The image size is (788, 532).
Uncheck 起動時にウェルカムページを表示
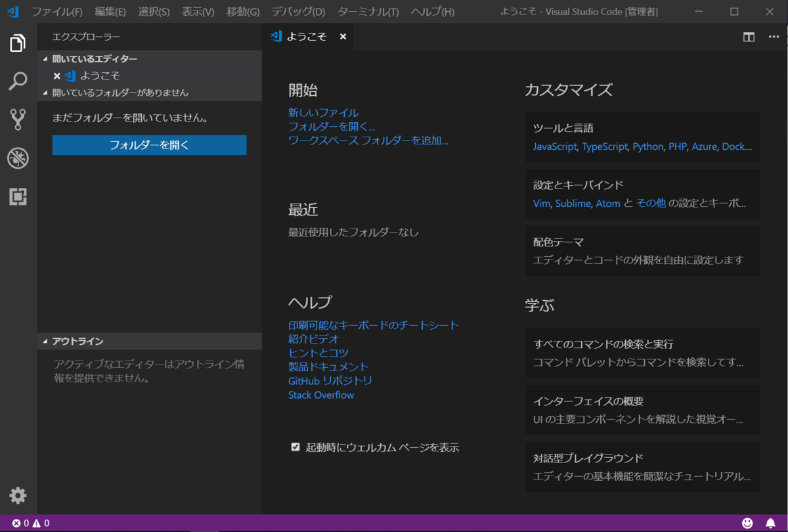coord(295,447)
